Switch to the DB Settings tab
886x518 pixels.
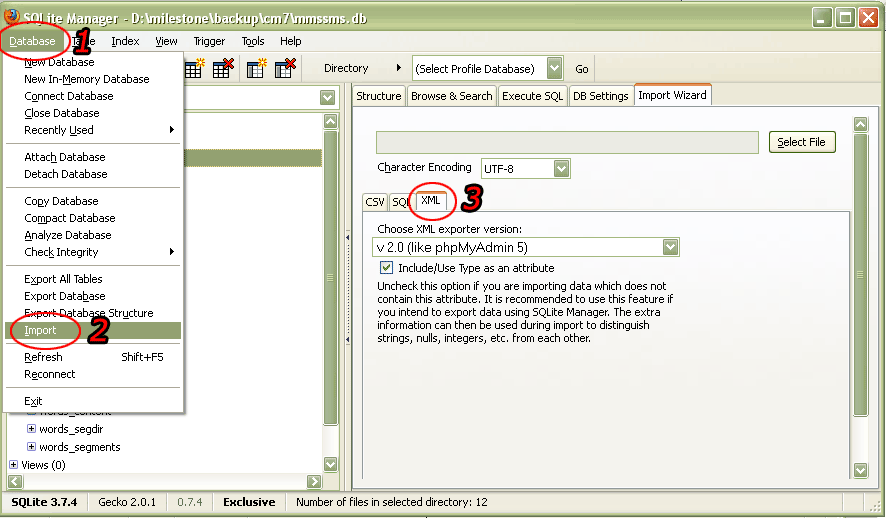tap(601, 96)
